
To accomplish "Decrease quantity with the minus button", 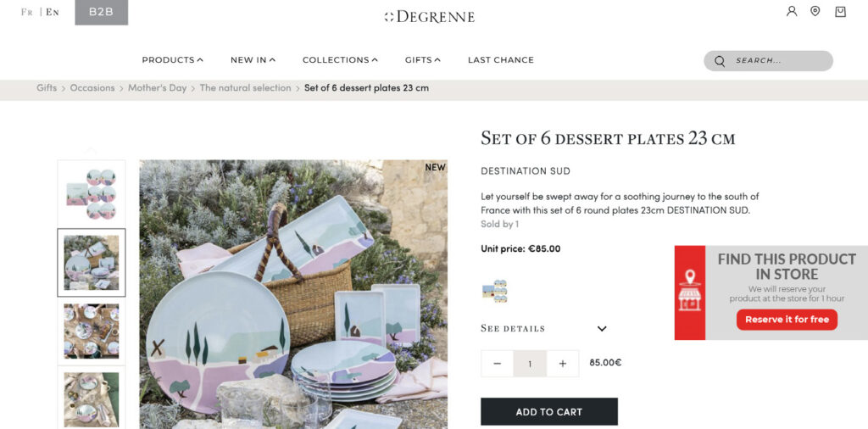I will coord(497,364).
